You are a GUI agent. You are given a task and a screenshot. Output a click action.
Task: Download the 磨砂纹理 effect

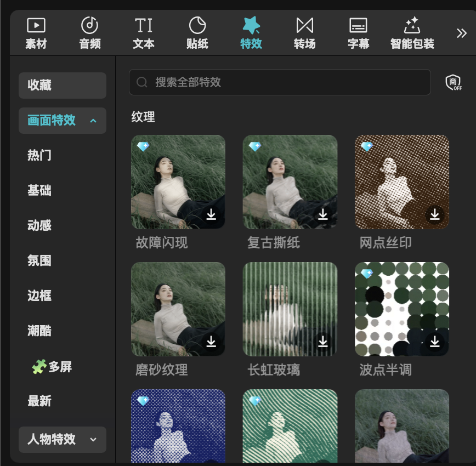click(x=211, y=342)
